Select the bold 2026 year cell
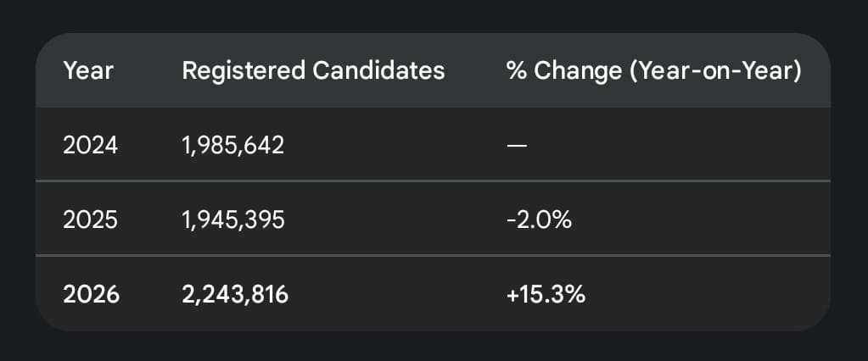Image resolution: width=868 pixels, height=361 pixels. 92,295
